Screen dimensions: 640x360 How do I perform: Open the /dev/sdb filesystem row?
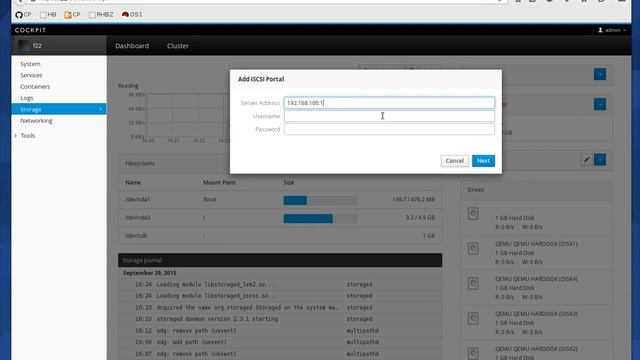[x=280, y=236]
